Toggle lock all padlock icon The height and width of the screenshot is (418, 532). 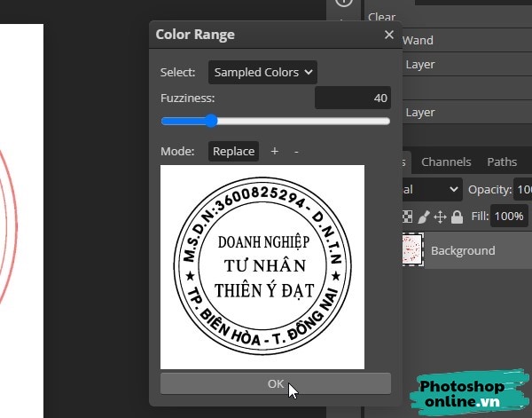click(x=457, y=217)
